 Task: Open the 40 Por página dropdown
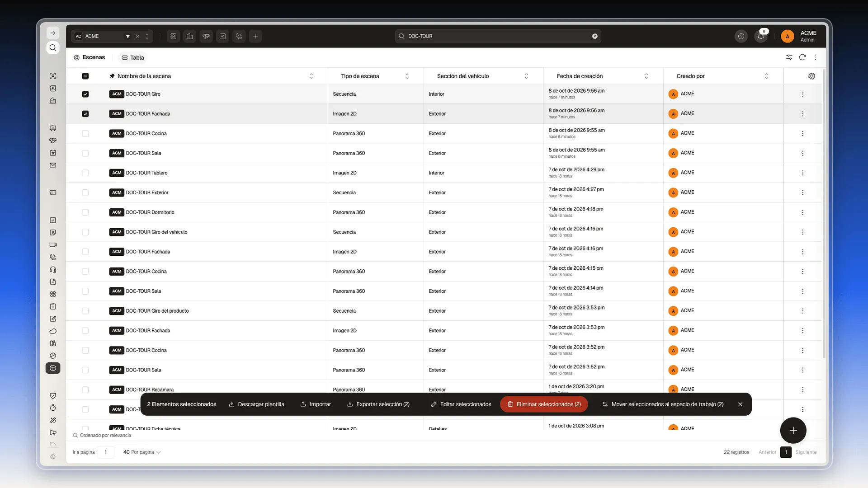click(x=142, y=452)
